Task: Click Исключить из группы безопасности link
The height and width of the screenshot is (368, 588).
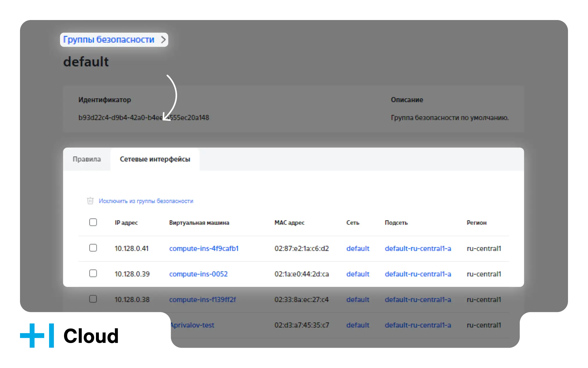Action: click(146, 201)
